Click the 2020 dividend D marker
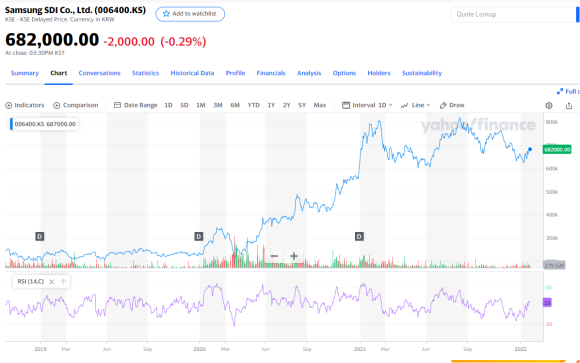The height and width of the screenshot is (363, 580). (199, 236)
